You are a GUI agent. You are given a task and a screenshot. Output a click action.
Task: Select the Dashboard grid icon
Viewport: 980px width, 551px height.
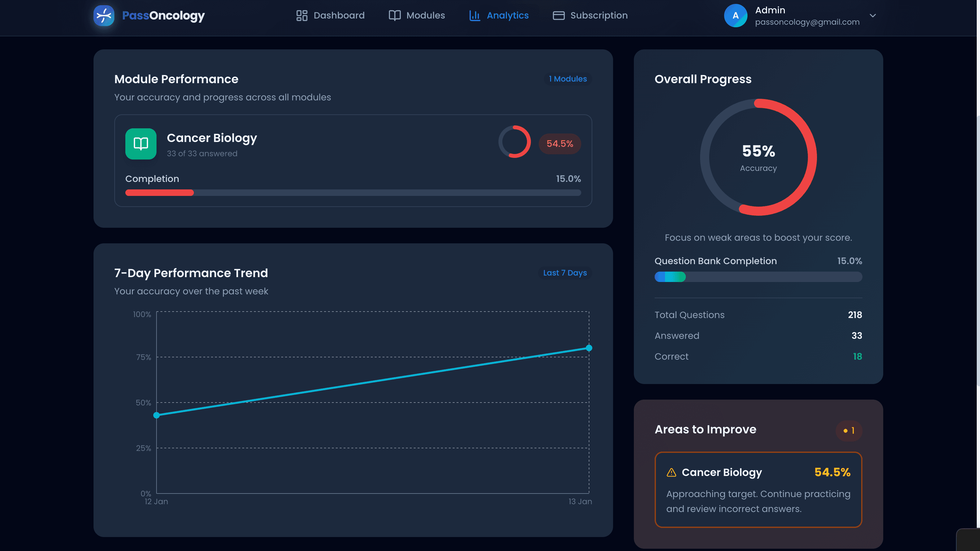pyautogui.click(x=302, y=15)
